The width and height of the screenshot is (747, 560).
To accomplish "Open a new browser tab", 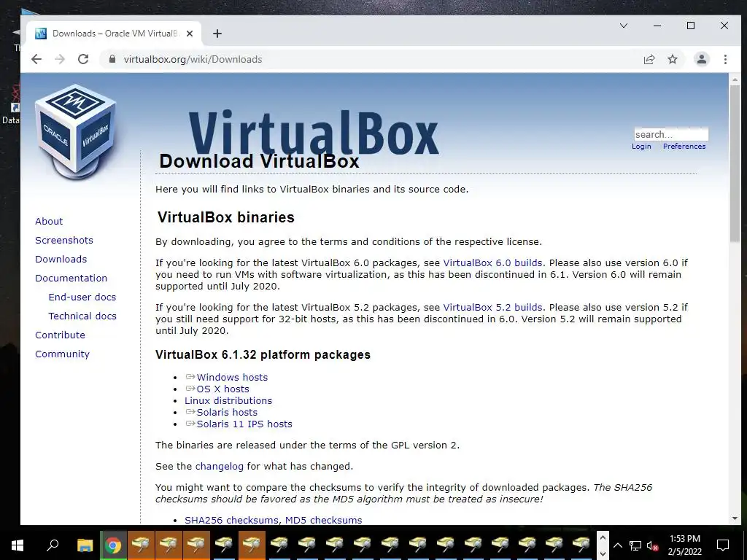I will (x=217, y=34).
